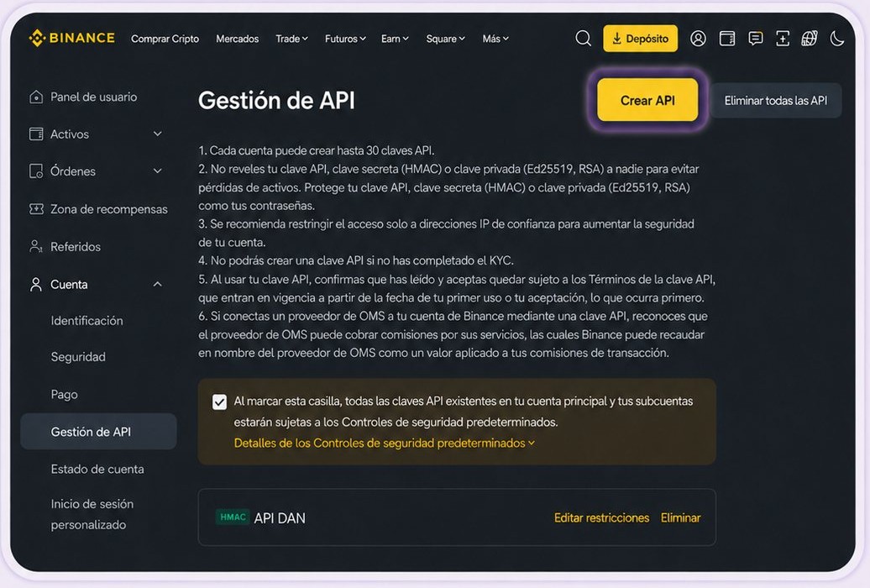This screenshot has width=870, height=588.
Task: Select Pago in sidebar
Action: pos(64,394)
